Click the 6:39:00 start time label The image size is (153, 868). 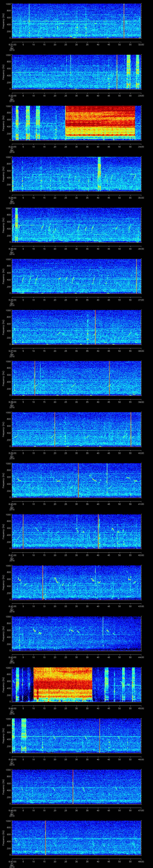click(x=12, y=453)
